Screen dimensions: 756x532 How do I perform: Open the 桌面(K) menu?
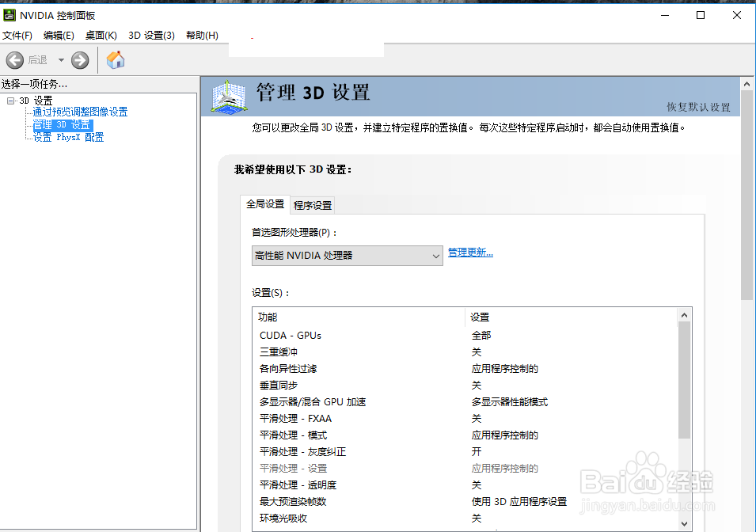pos(100,35)
